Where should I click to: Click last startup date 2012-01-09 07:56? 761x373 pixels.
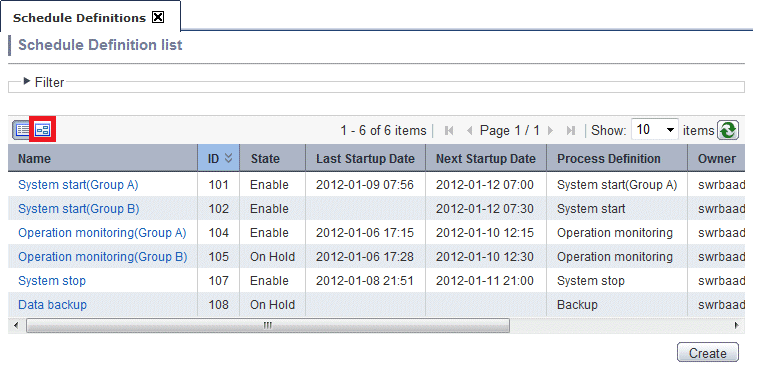pos(365,185)
